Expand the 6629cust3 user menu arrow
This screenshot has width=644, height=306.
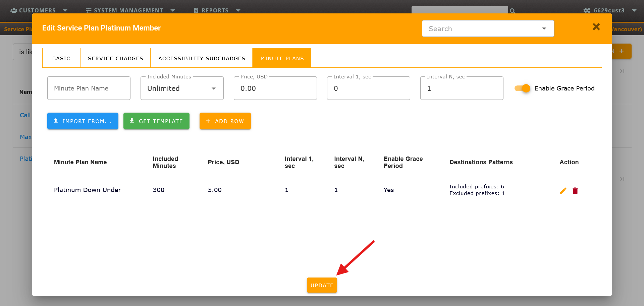click(x=634, y=10)
